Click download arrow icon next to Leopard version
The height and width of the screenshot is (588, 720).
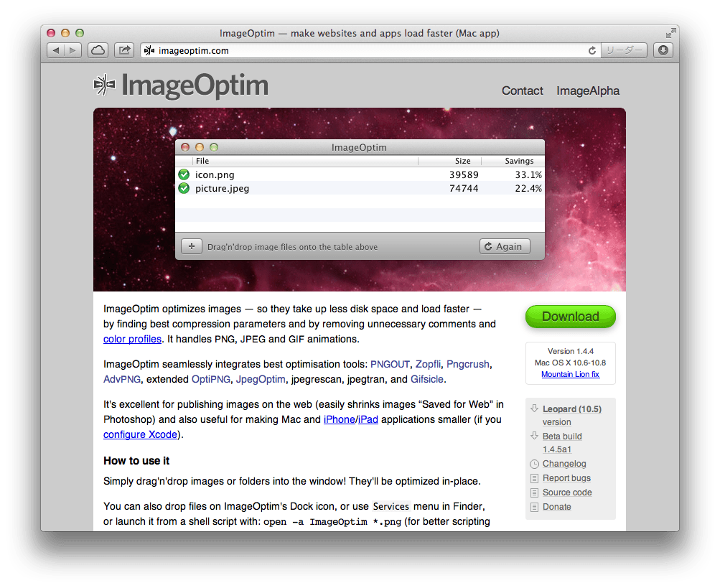534,408
